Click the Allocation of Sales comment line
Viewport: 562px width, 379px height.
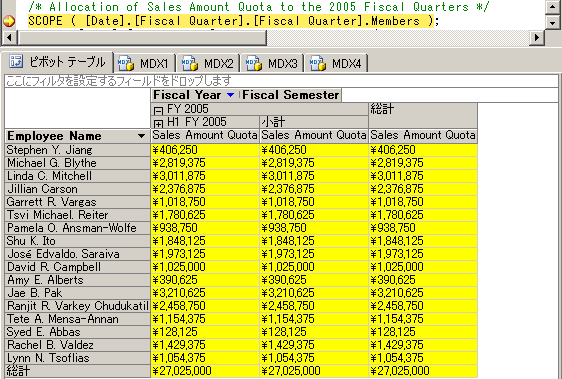258,6
